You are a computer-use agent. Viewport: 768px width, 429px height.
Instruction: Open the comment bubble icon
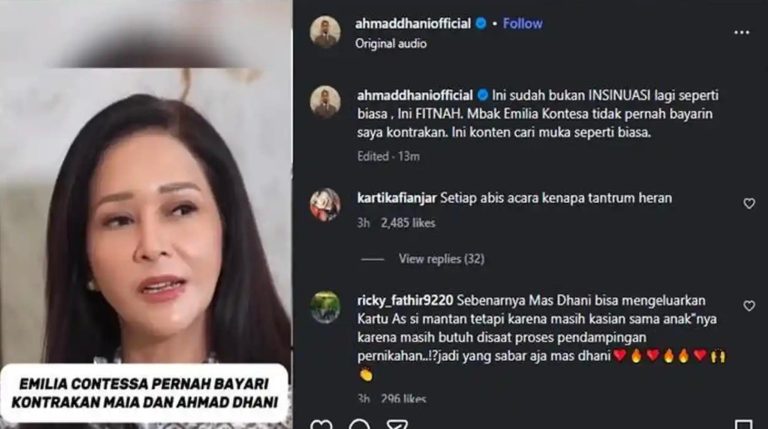click(359, 424)
